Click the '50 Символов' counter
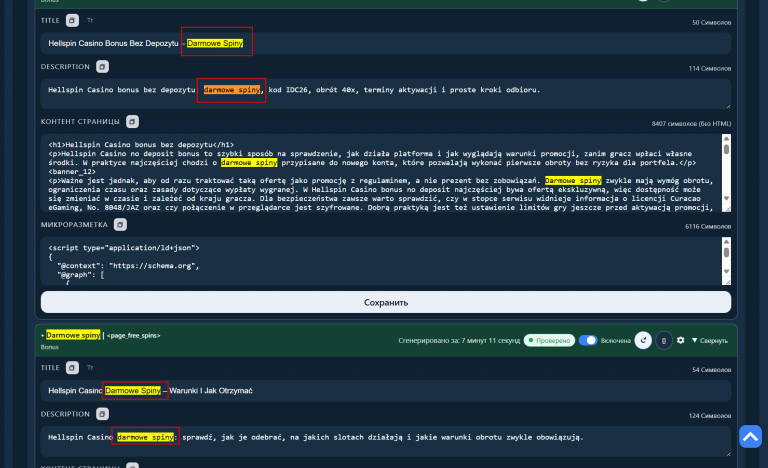768x468 pixels. point(711,23)
